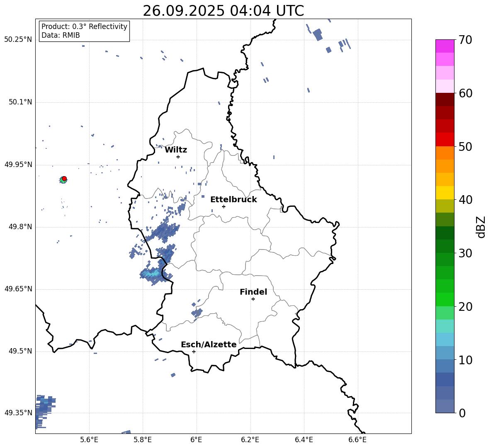This screenshot has width=491, height=448.
Task: Click the 5.8°E longitude label
Action: [143, 440]
